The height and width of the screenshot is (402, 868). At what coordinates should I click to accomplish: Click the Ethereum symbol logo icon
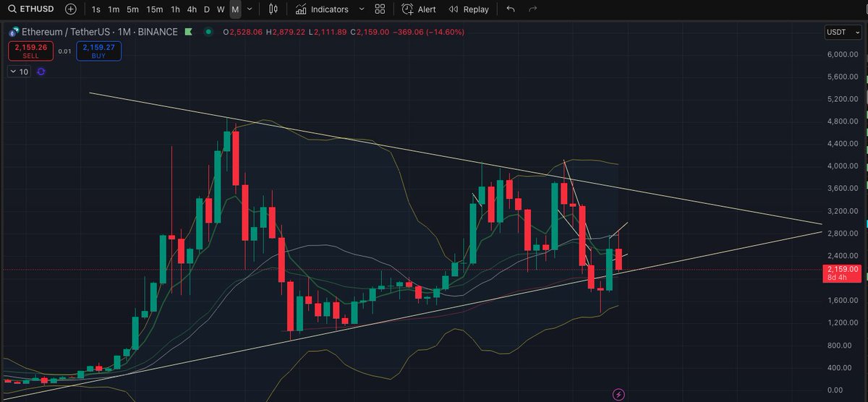click(13, 33)
